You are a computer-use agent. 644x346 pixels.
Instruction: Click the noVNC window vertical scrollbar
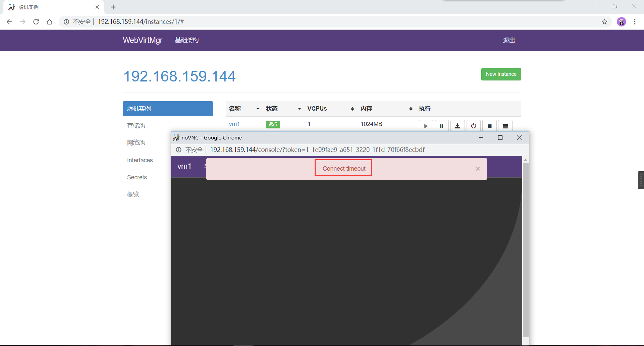pos(526,250)
